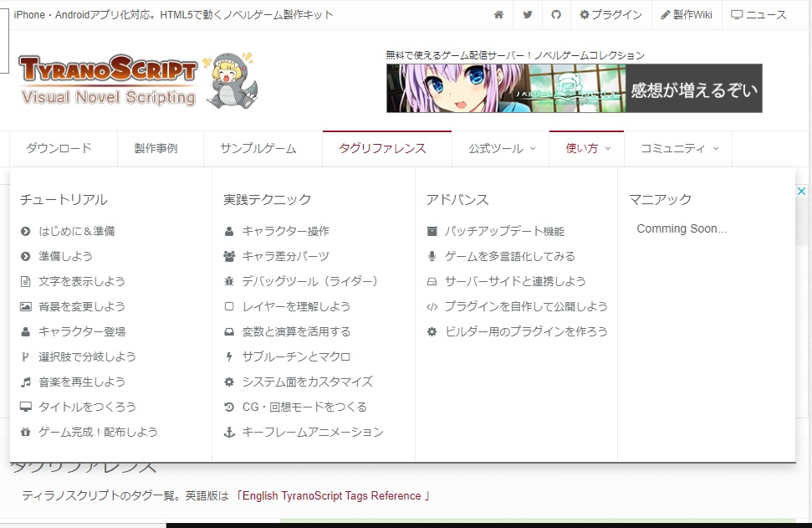
Task: Open the レイヤーを理解しよう page
Action: (297, 306)
